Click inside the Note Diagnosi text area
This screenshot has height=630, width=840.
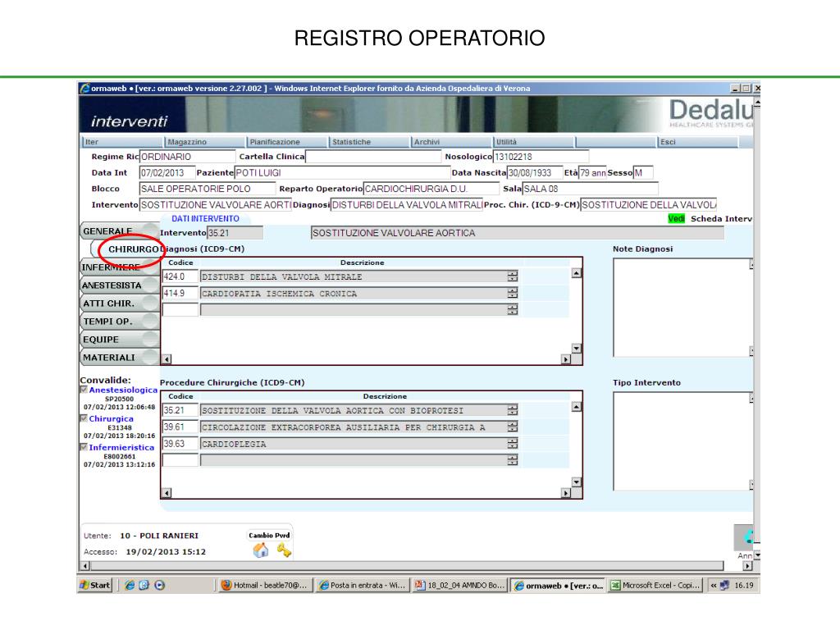click(x=681, y=307)
